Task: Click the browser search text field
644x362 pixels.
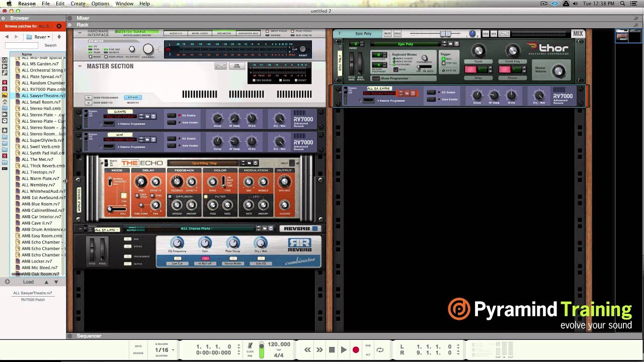Action: [22, 46]
